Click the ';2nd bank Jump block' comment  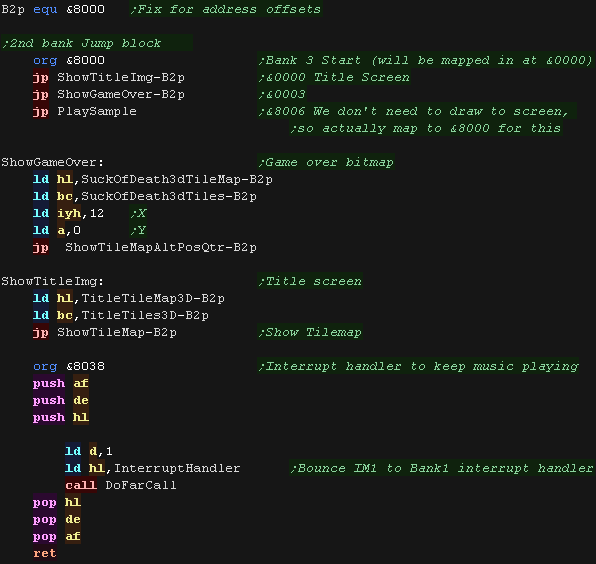click(x=82, y=43)
